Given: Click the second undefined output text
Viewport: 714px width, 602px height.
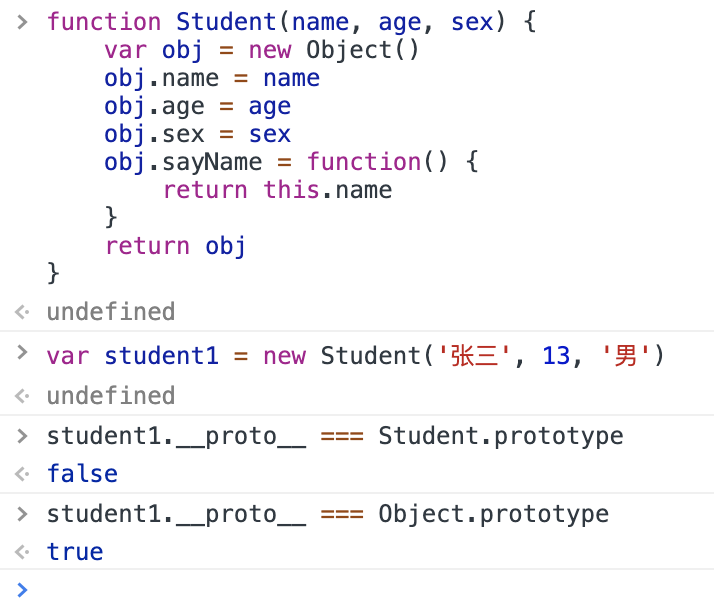Looking at the screenshot, I should (x=111, y=396).
